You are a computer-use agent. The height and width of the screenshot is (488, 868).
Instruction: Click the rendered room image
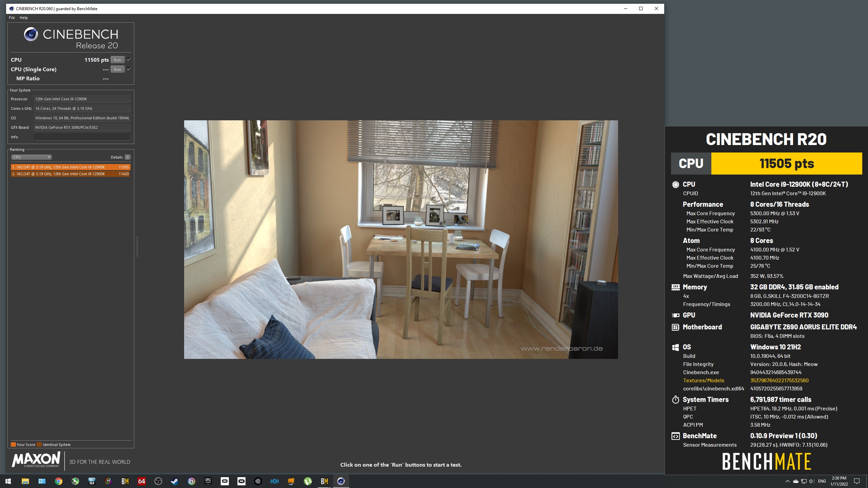(x=401, y=240)
